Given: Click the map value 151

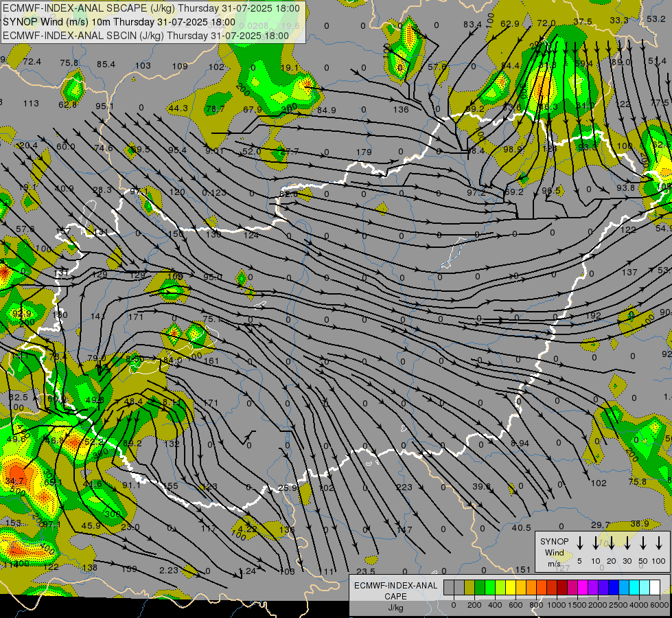Looking at the screenshot, I should tap(523, 569).
